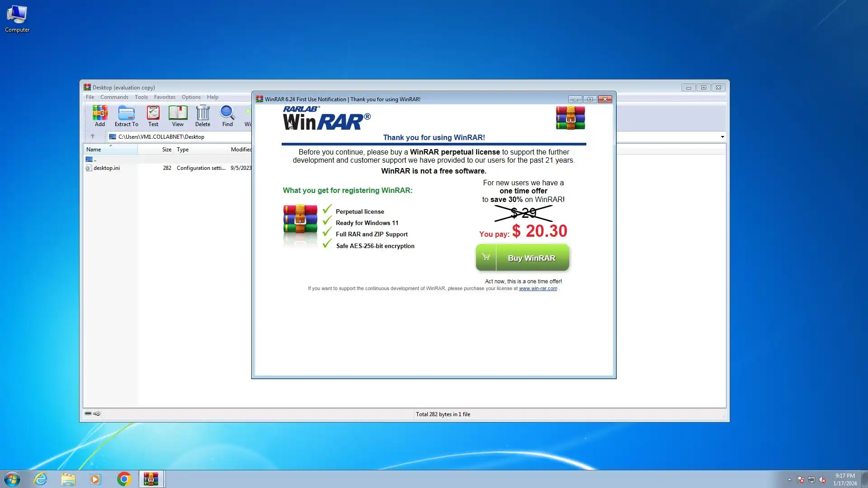The width and height of the screenshot is (868, 488).
Task: Open Chrome from the taskbar
Action: click(124, 479)
